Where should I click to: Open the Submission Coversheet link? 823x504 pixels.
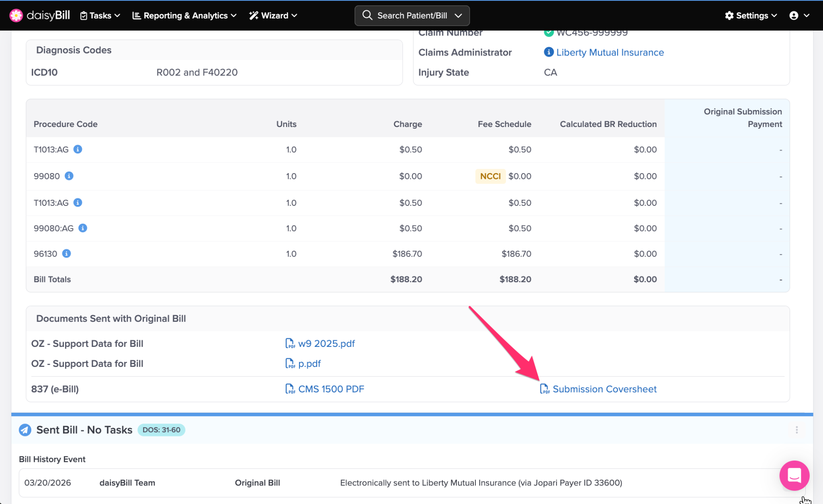[604, 389]
